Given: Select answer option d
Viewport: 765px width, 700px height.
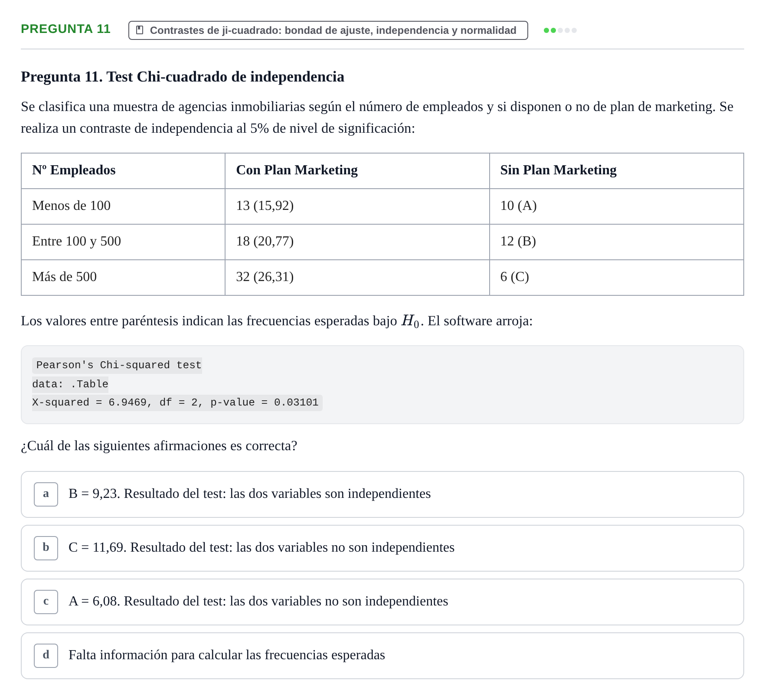Looking at the screenshot, I should pyautogui.click(x=382, y=655).
